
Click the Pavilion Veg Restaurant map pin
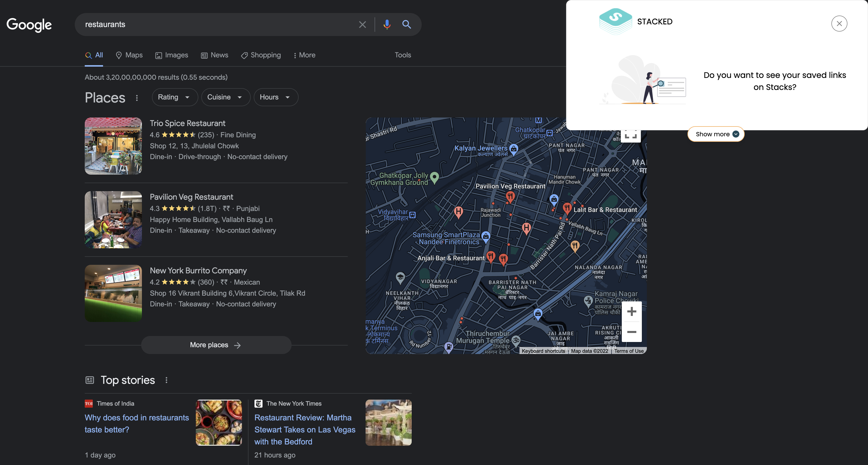tap(510, 197)
